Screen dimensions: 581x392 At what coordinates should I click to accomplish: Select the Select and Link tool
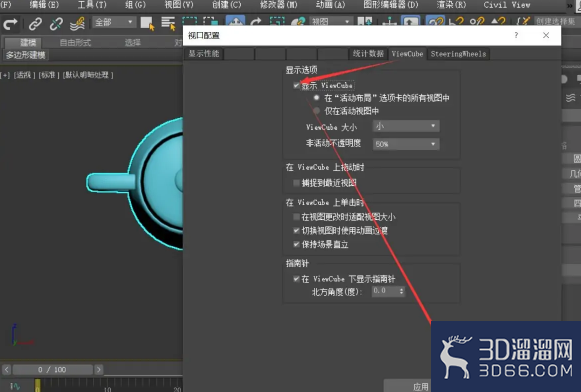[x=35, y=24]
